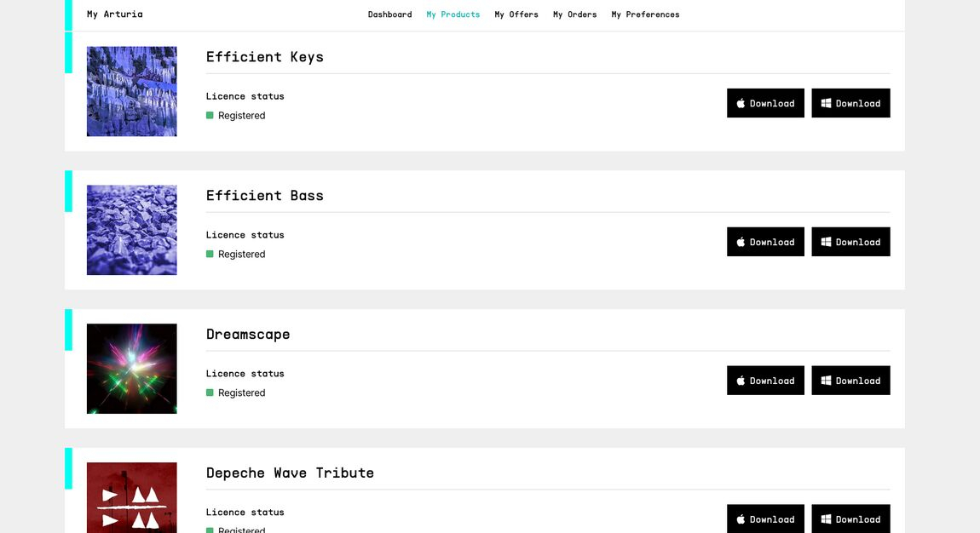Open the My Orders tab

click(x=574, y=14)
